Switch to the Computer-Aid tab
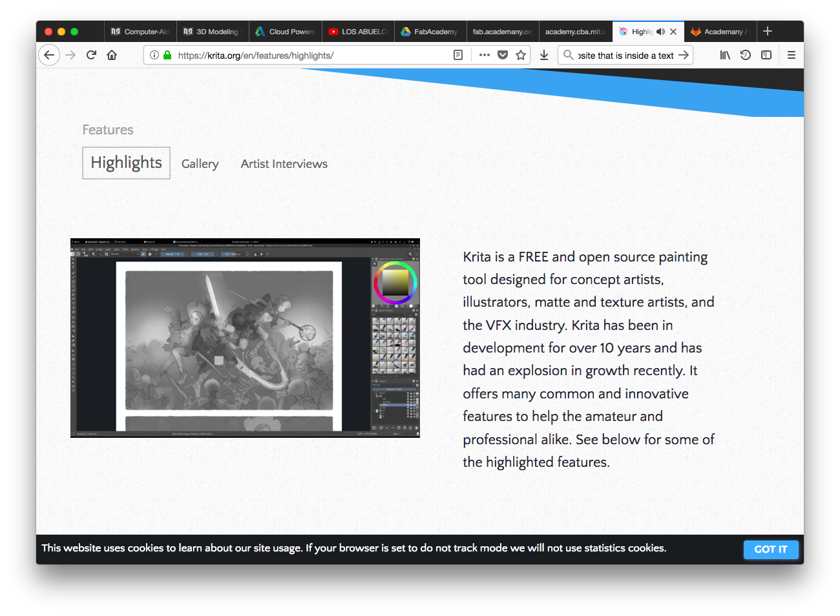The image size is (840, 616). tap(140, 32)
